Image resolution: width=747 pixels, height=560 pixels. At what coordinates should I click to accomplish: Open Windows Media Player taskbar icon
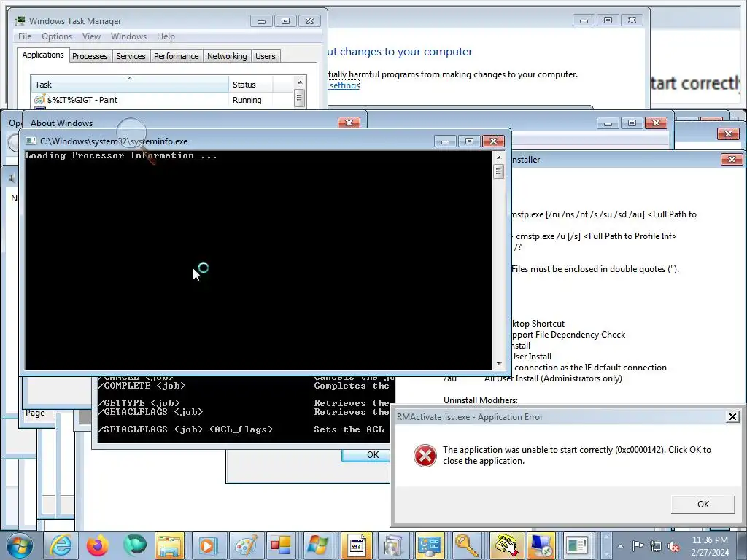click(208, 545)
